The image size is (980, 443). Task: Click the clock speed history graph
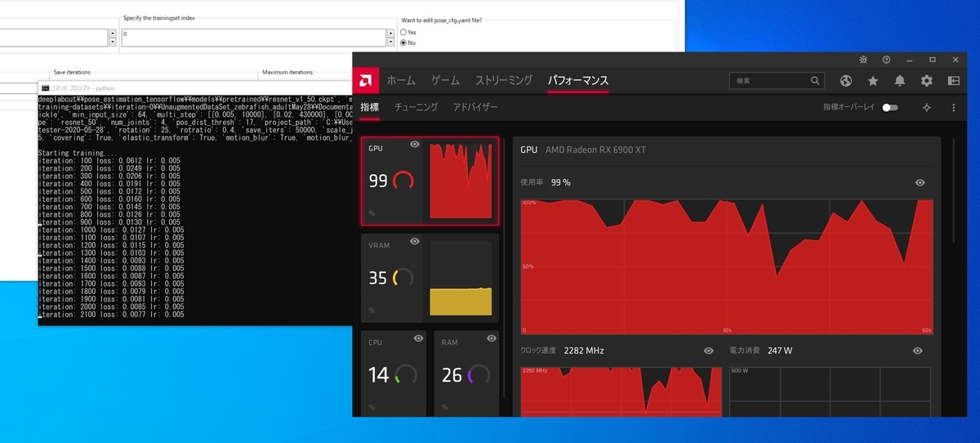point(621,392)
